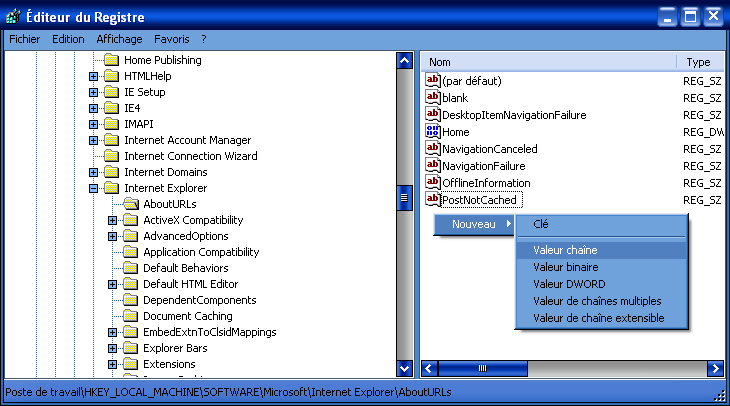Click the tree scrollbar up arrow
Image resolution: width=730 pixels, height=406 pixels.
tap(405, 61)
